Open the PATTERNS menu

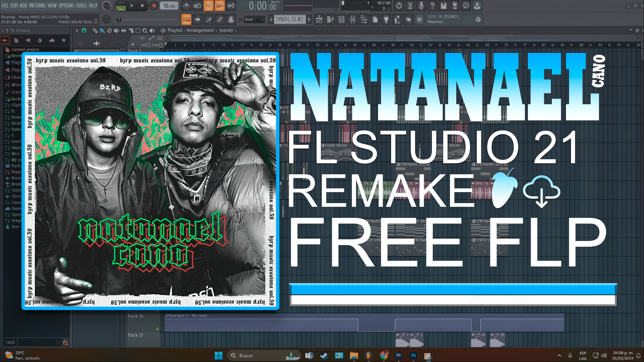(37, 5)
